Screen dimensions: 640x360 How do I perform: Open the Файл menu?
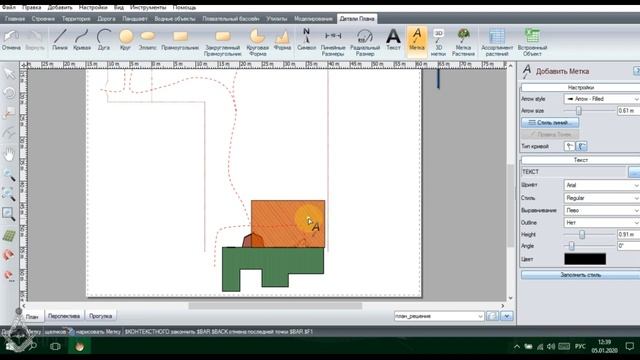[x=9, y=7]
